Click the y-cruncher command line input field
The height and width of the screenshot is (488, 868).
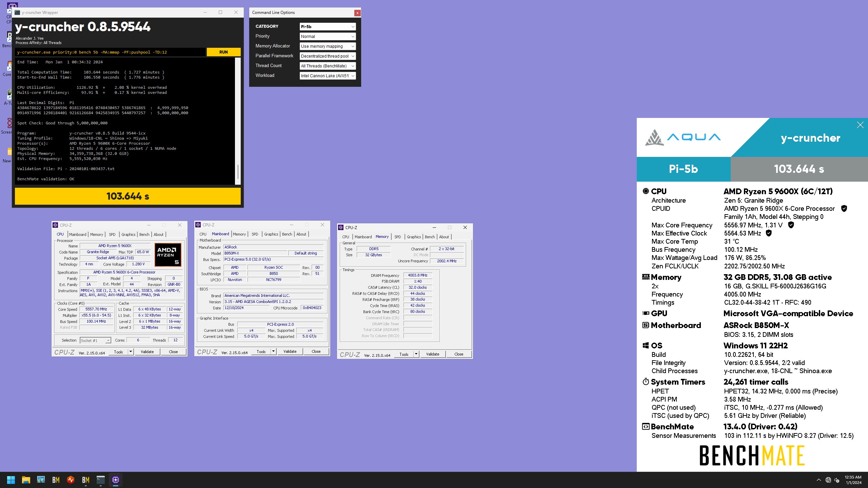click(111, 52)
